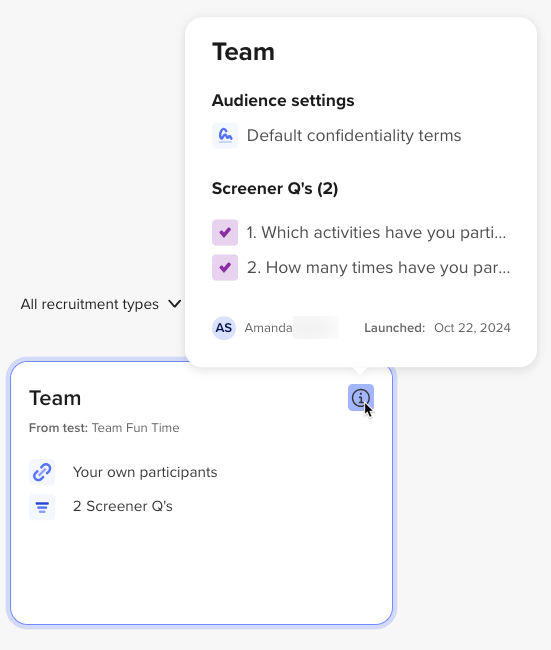551x650 pixels.
Task: Click '2 Screener Q's' label on card
Action: tap(123, 506)
